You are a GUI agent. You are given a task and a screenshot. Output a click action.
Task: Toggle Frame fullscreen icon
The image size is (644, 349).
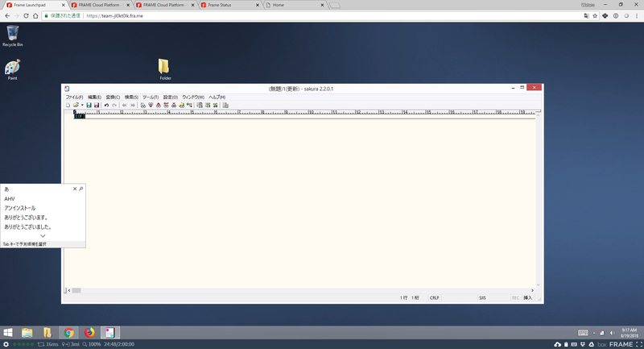point(639,344)
